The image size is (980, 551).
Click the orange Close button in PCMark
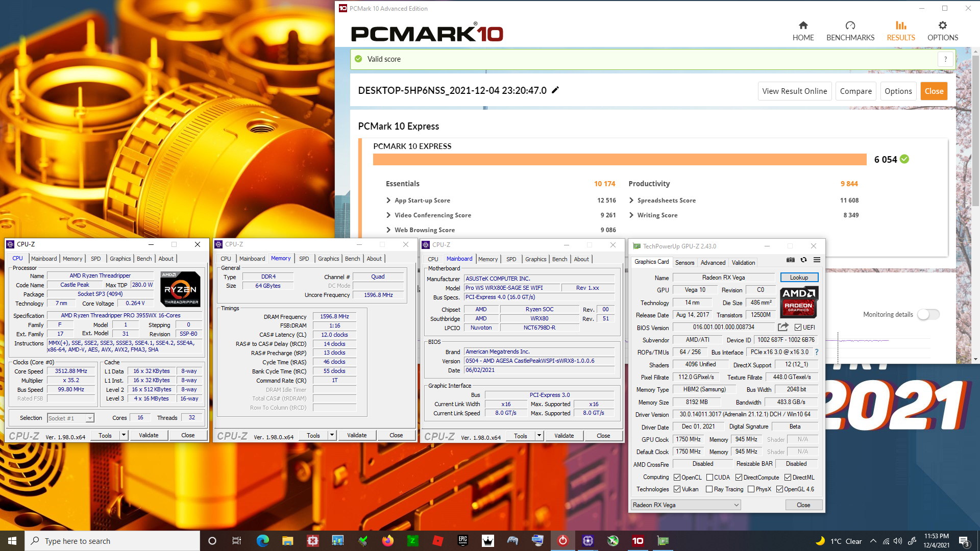click(x=934, y=91)
